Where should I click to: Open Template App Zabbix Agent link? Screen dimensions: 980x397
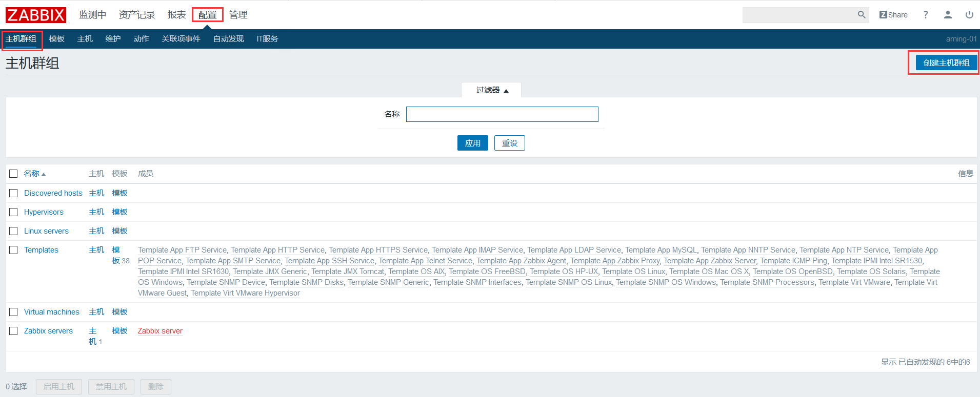[521, 261]
